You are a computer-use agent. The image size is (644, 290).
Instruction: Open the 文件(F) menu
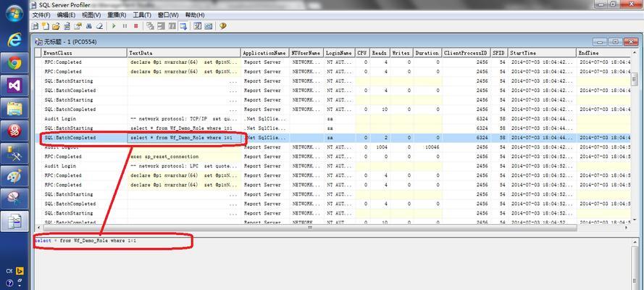pos(41,14)
